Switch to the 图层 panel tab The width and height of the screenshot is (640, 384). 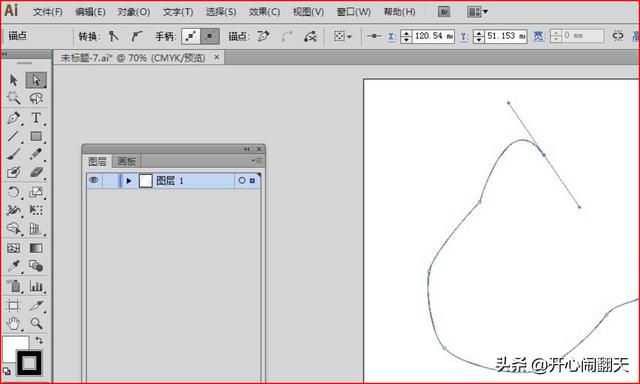pos(98,162)
